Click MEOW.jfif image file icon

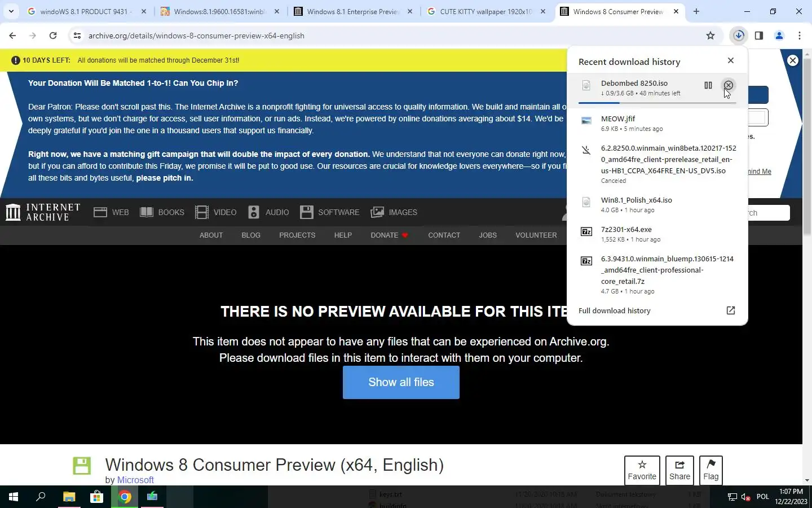(586, 120)
